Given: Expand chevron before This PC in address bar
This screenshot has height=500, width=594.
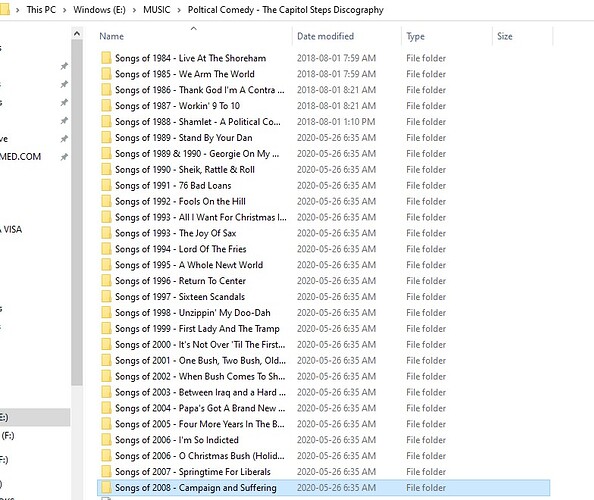Looking at the screenshot, I should click(17, 10).
